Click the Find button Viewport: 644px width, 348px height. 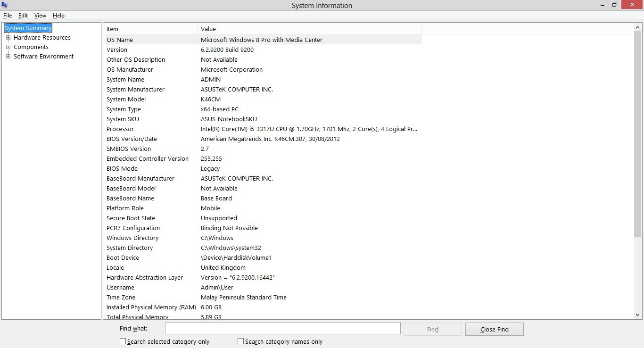coord(433,329)
